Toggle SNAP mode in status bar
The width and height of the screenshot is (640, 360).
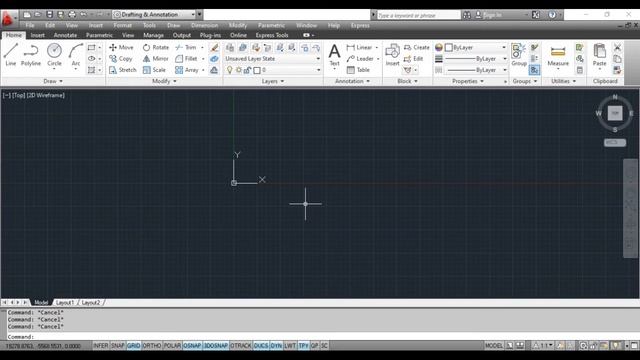pos(118,346)
